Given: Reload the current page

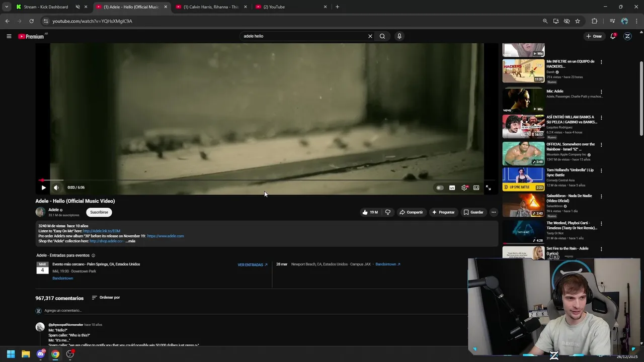Looking at the screenshot, I should click(31, 21).
